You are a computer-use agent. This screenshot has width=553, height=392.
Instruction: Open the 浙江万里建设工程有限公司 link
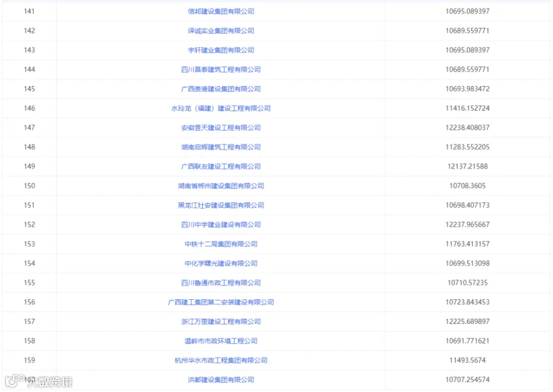(x=221, y=321)
